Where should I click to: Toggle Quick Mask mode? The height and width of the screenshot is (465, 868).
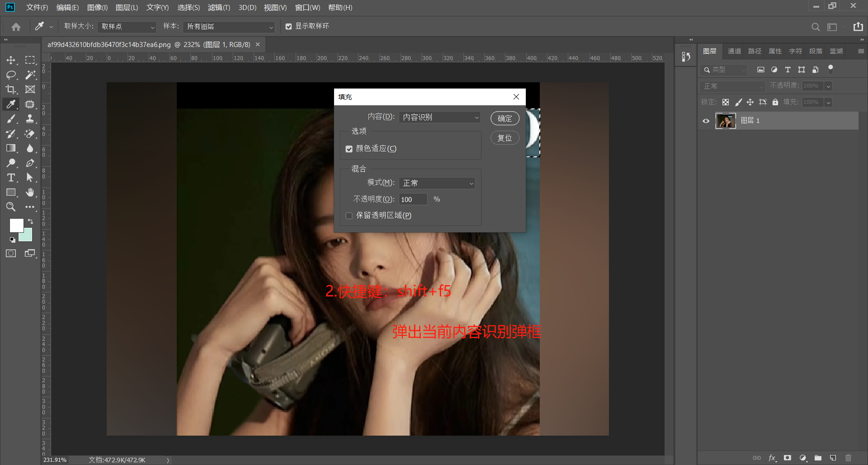click(11, 254)
